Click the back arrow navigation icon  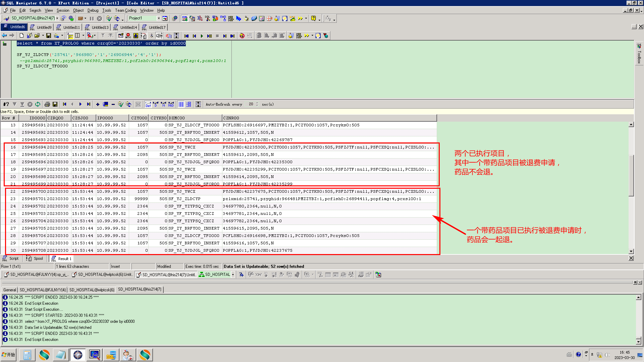coord(4,36)
